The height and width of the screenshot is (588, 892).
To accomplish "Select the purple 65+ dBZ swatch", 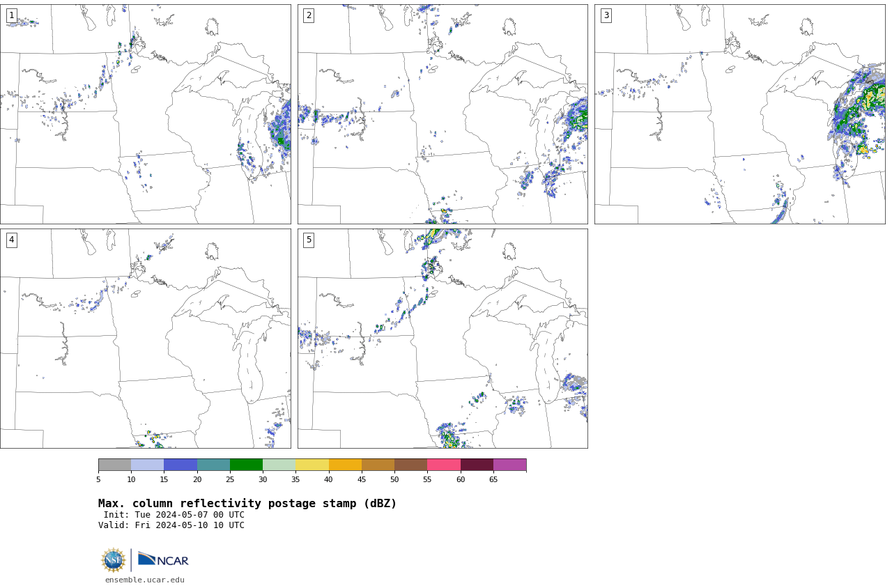I will [510, 465].
